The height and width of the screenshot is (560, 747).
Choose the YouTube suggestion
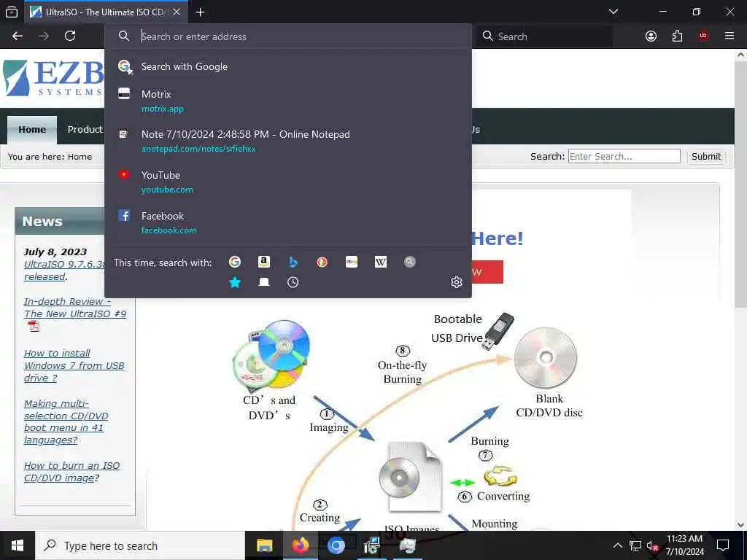(287, 182)
